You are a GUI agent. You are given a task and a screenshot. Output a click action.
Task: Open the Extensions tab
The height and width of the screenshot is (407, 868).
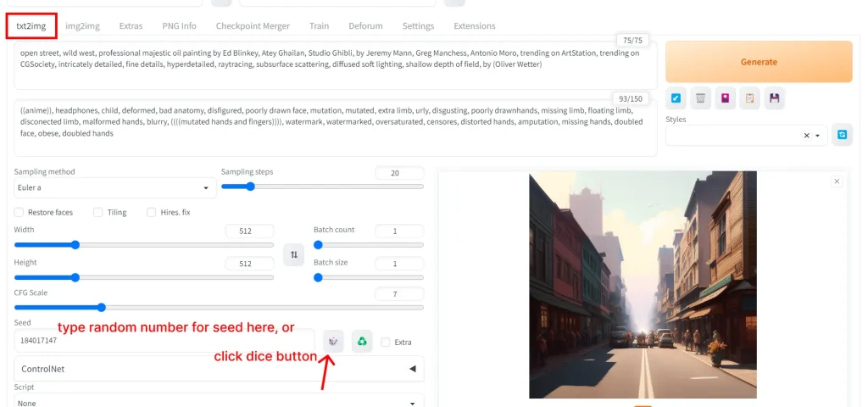tap(474, 26)
